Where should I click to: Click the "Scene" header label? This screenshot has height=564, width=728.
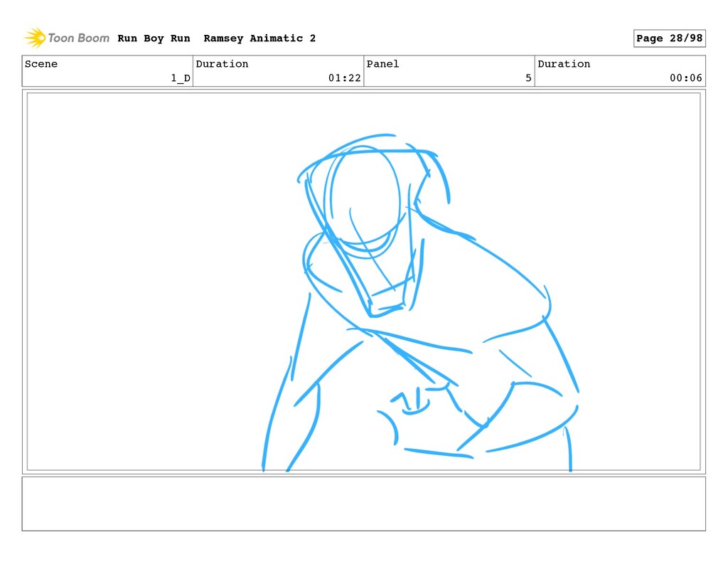[41, 64]
